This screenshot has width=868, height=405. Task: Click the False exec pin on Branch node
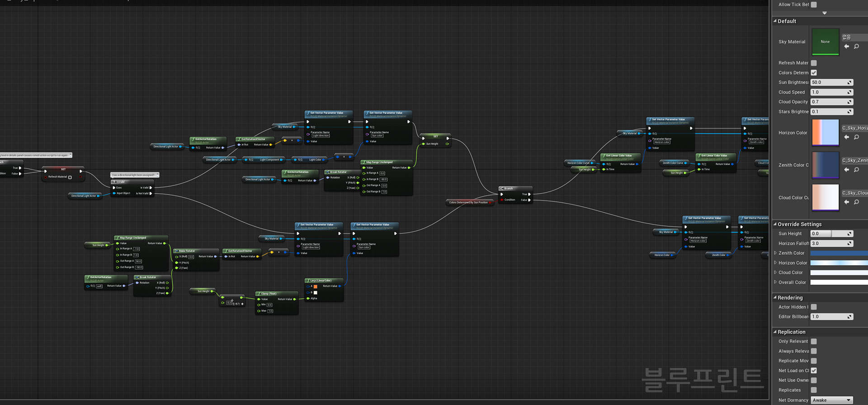529,200
